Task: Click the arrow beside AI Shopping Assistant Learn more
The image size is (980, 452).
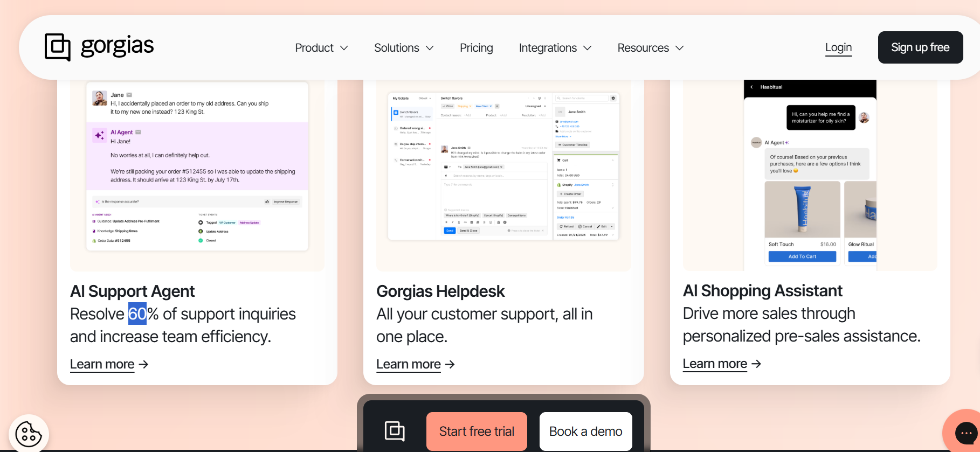Action: [x=756, y=364]
